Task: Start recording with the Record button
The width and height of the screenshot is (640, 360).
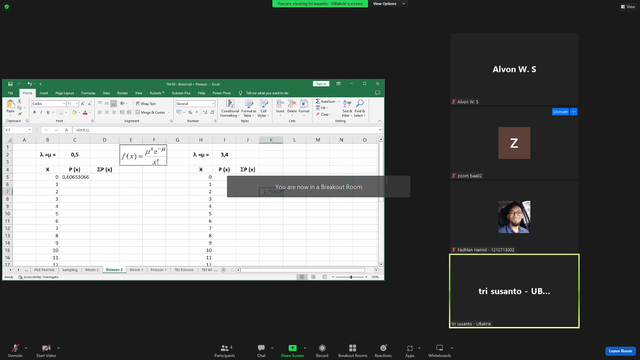Action: 322,351
